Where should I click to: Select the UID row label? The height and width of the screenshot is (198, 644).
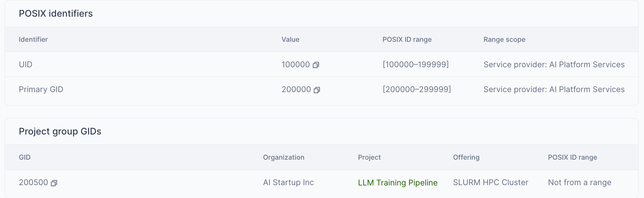(x=25, y=64)
